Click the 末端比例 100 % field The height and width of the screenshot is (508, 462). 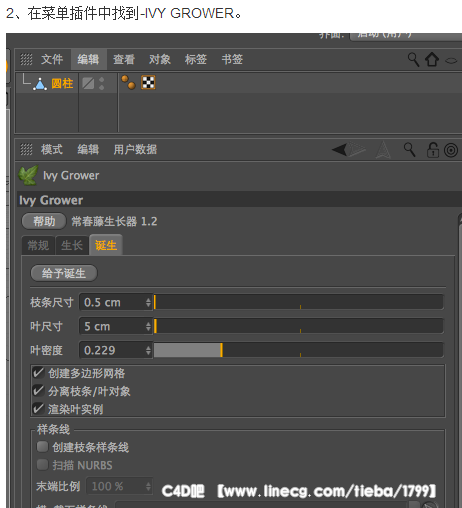119,486
